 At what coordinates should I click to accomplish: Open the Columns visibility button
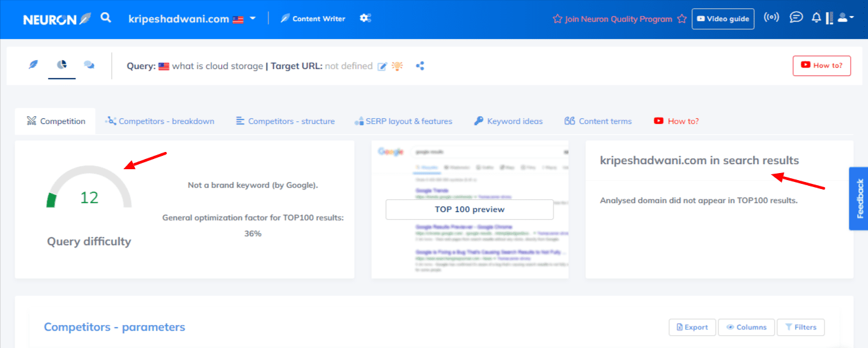coord(747,327)
